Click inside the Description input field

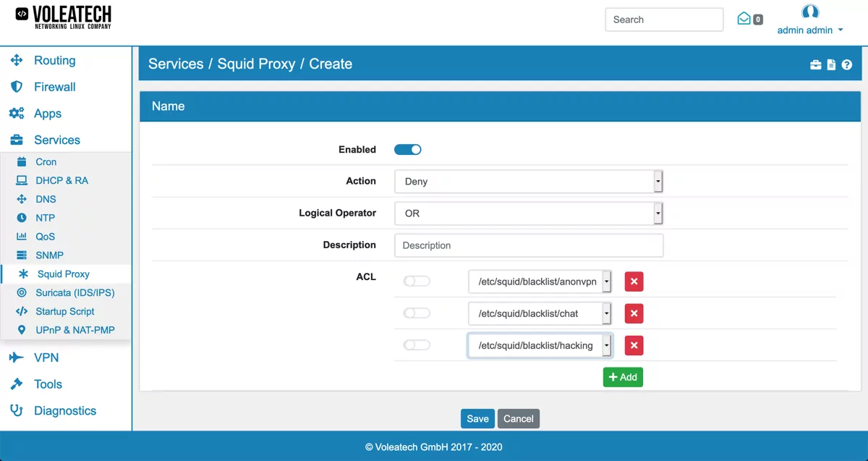[x=528, y=245]
